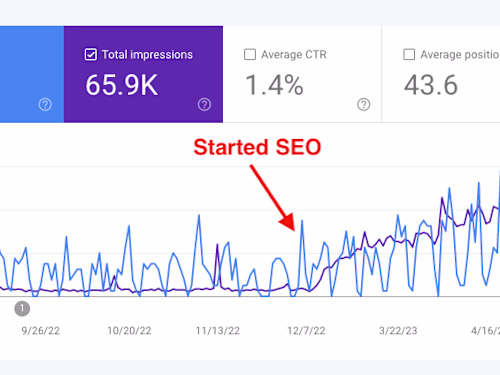
Task: Click help icon on blue clicks card
Action: click(x=45, y=104)
